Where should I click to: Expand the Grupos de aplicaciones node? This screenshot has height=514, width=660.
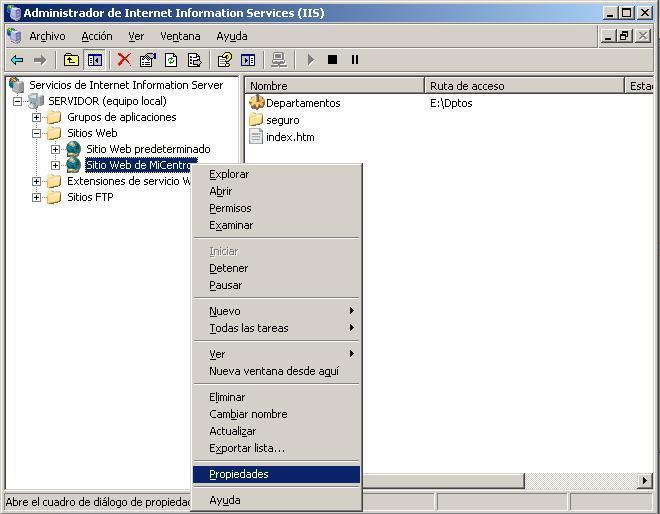point(37,117)
